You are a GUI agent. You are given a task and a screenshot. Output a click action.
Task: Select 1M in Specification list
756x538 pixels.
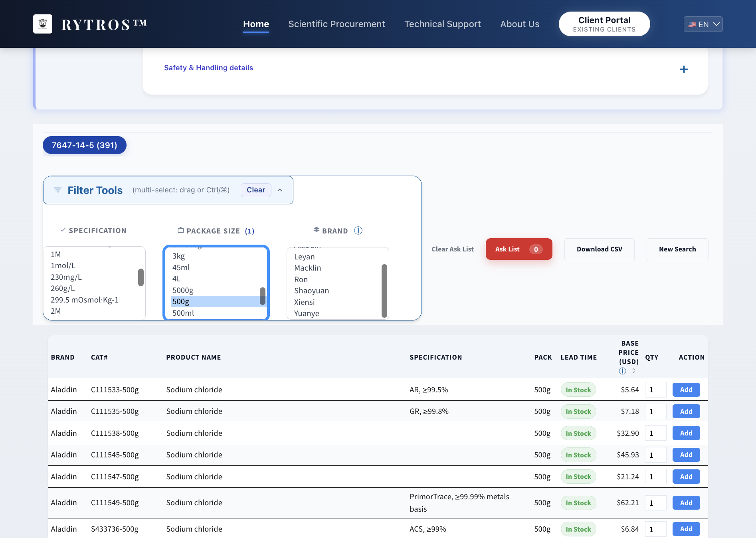click(94, 254)
